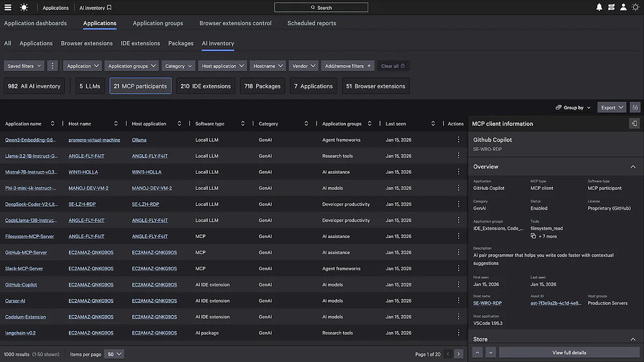This screenshot has height=362, width=644.
Task: Collapse the Overview section chevron
Action: (x=633, y=167)
